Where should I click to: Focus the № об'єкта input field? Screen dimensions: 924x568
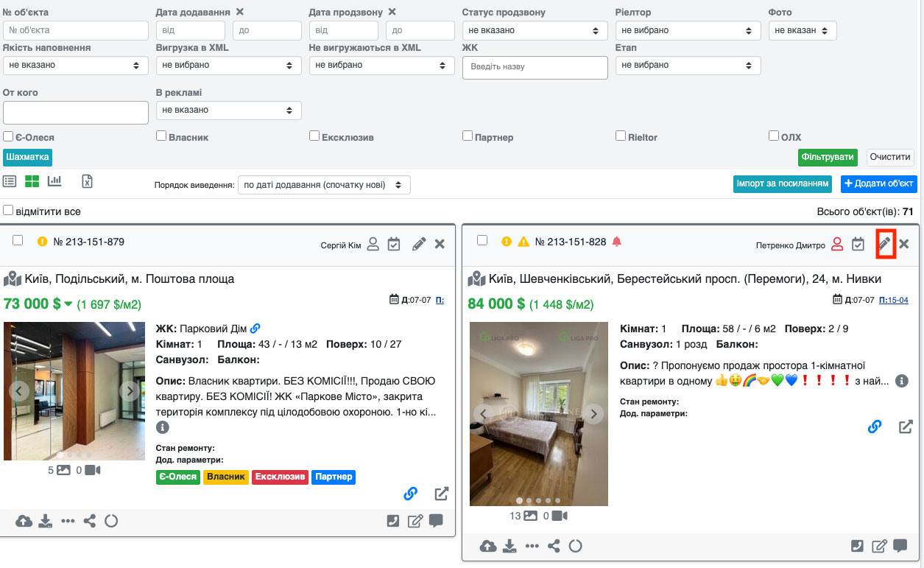[76, 30]
